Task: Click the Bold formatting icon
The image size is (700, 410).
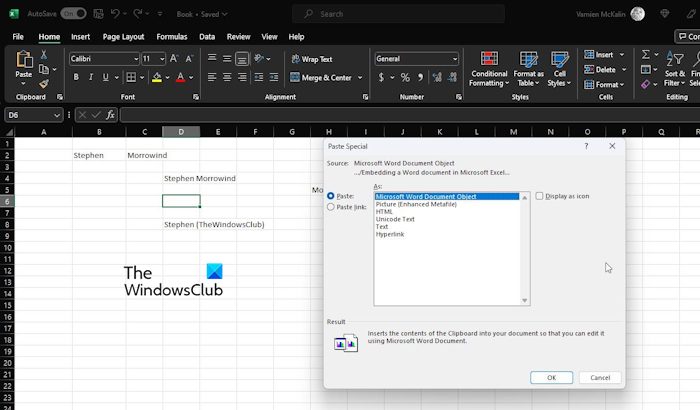Action: (x=76, y=77)
